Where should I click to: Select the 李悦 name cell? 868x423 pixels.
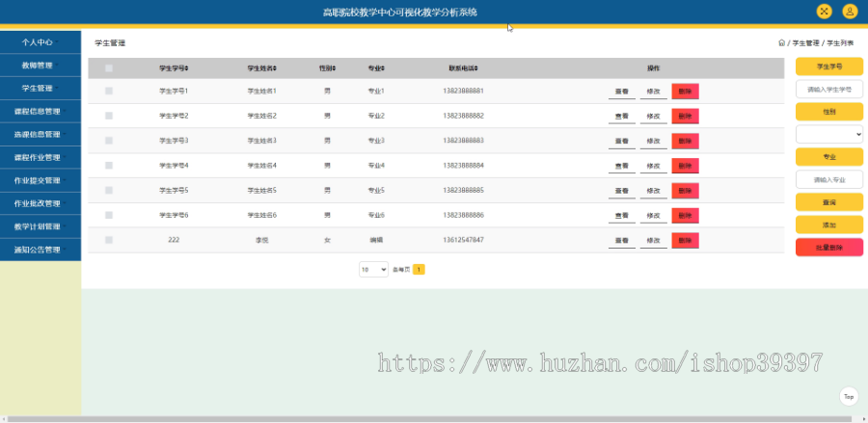[x=261, y=240]
